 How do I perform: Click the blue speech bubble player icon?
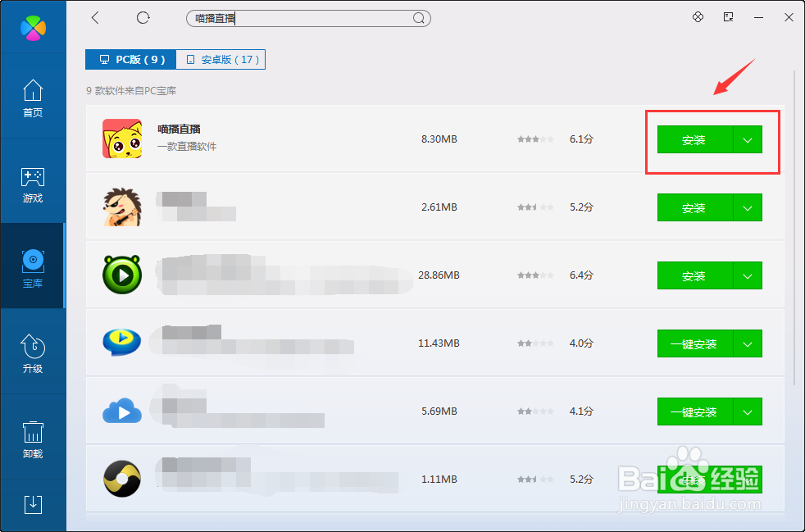[122, 343]
